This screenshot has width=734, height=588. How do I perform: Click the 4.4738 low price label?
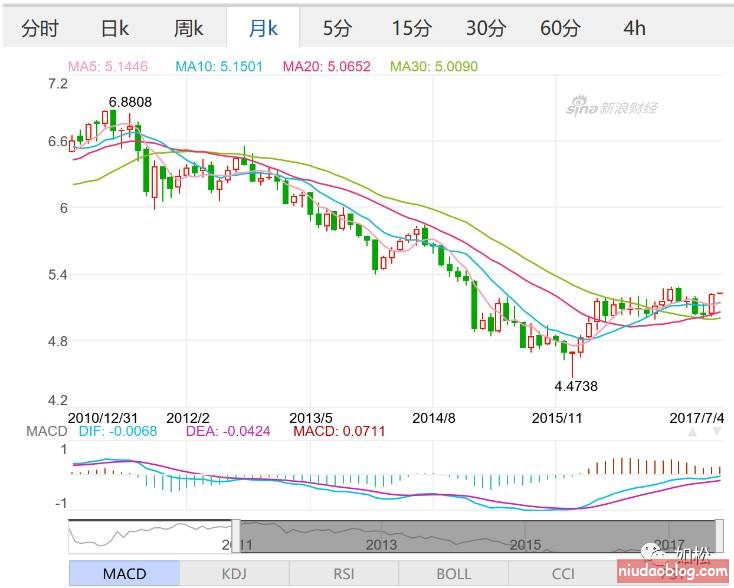576,386
